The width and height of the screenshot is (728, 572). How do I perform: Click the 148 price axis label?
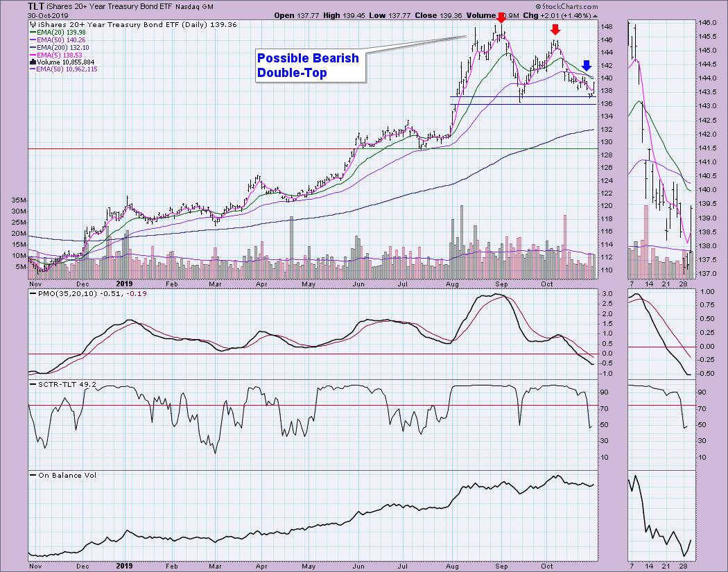(x=607, y=27)
